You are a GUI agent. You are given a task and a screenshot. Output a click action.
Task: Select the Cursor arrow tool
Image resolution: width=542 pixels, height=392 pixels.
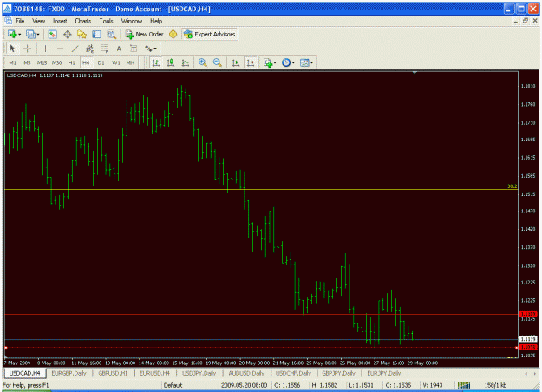12,49
